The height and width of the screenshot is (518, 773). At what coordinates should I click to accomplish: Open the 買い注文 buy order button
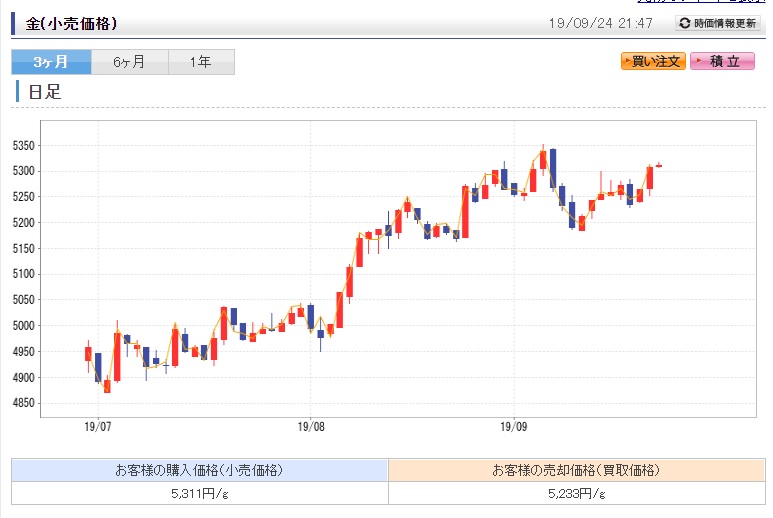653,61
